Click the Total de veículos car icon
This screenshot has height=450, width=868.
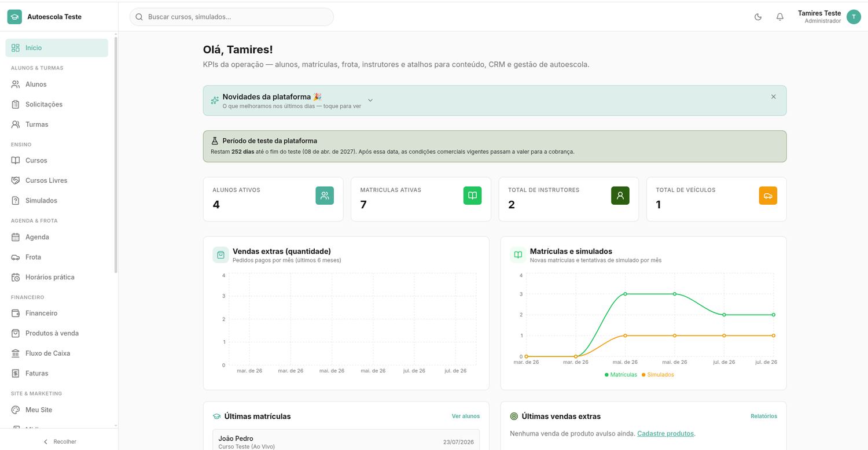(768, 196)
